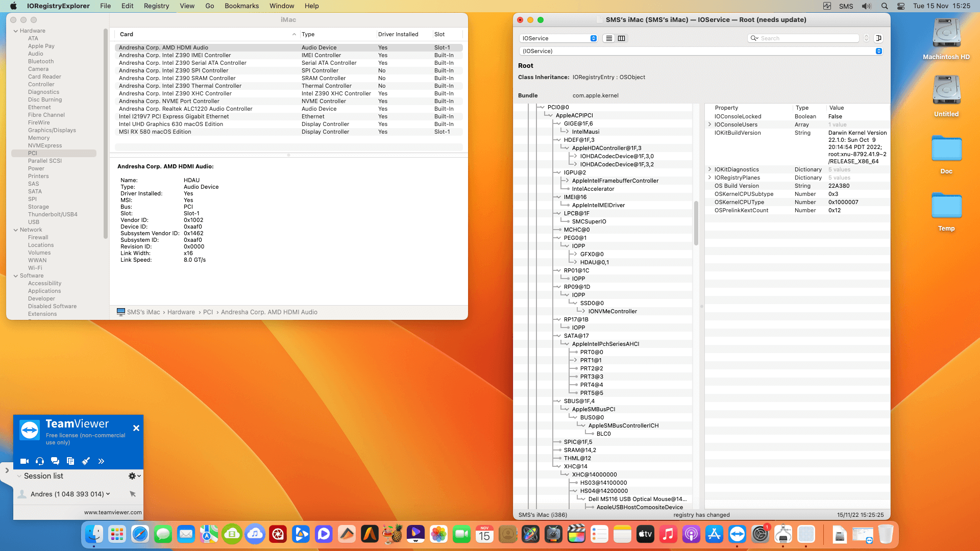Viewport: 980px width, 551px height.
Task: Click the search magnifier icon in IORegistryExplorer
Action: pos(754,38)
